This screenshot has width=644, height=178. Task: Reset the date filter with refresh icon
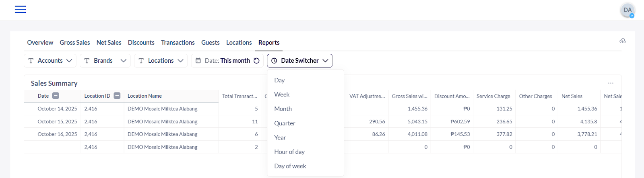click(x=256, y=61)
